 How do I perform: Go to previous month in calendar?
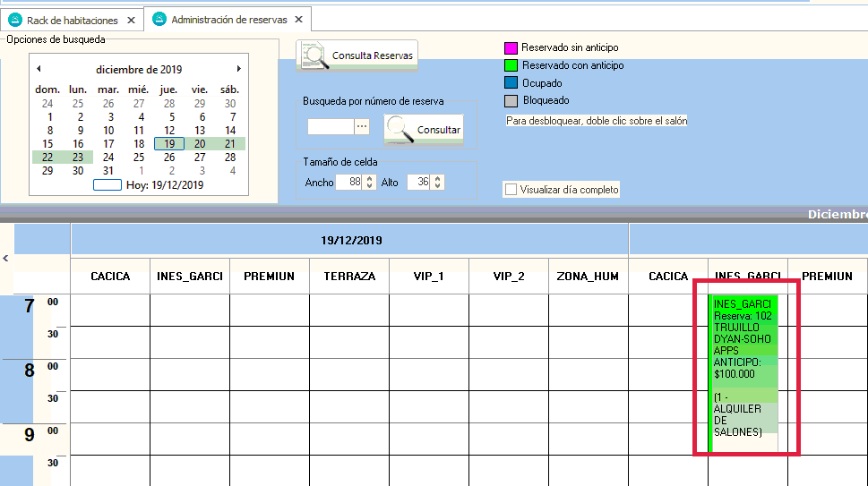(x=39, y=69)
